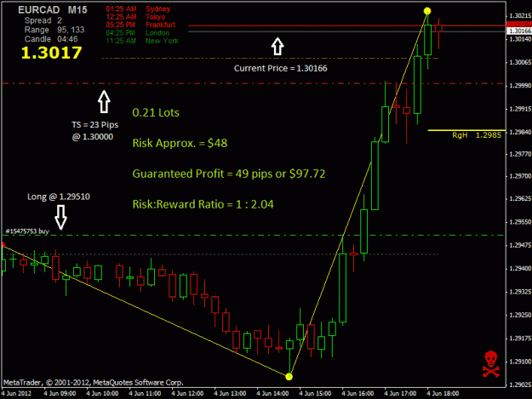The height and width of the screenshot is (399, 532).
Task: Select the "TS = 23 Pips" label
Action: click(95, 125)
